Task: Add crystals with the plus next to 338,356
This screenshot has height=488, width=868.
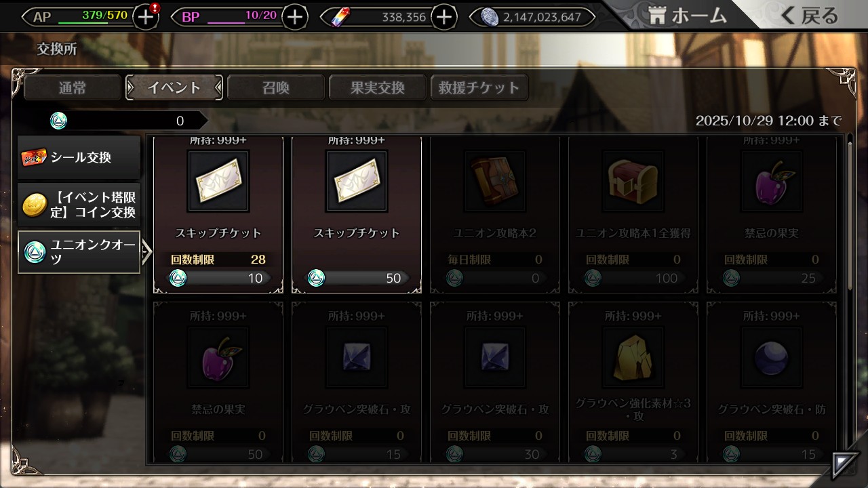Action: point(443,17)
